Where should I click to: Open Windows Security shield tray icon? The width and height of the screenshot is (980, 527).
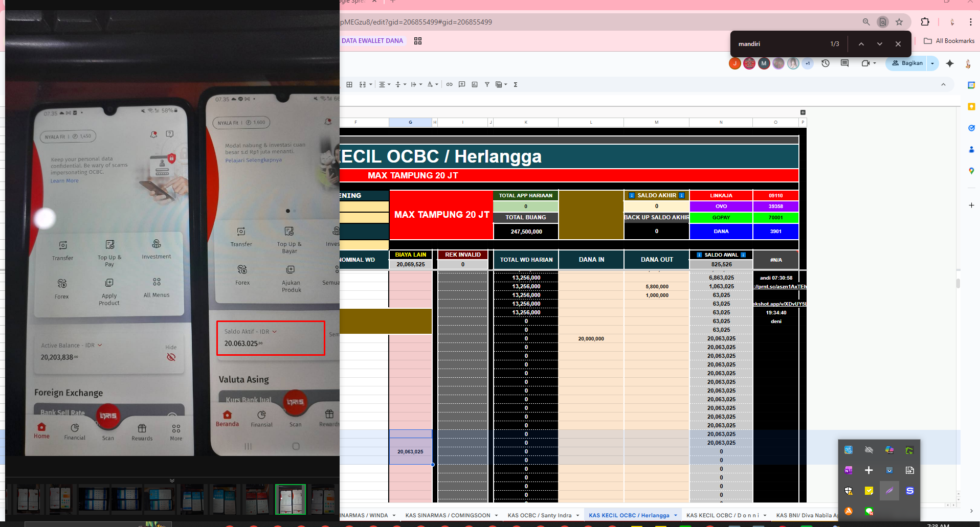[849, 491]
